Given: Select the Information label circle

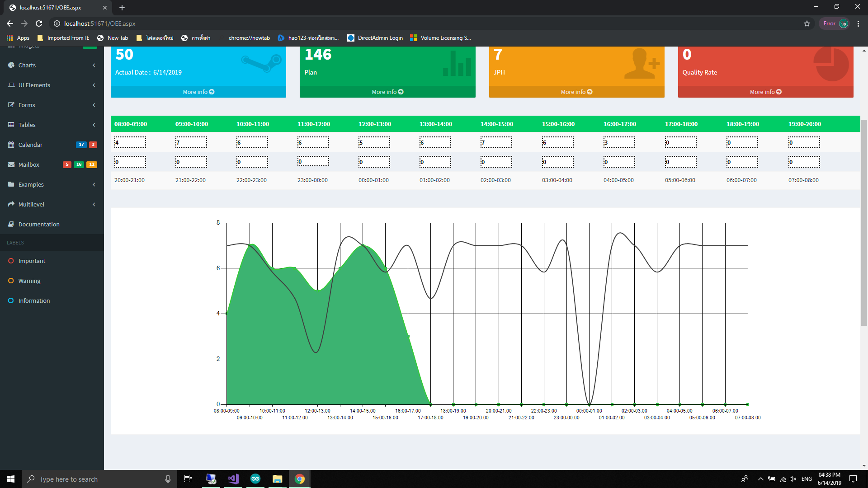Looking at the screenshot, I should [x=11, y=300].
